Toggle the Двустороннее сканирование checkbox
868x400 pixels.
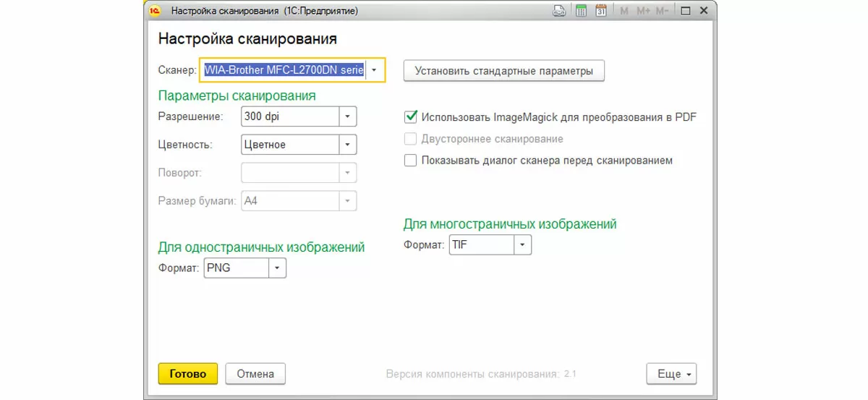point(411,138)
